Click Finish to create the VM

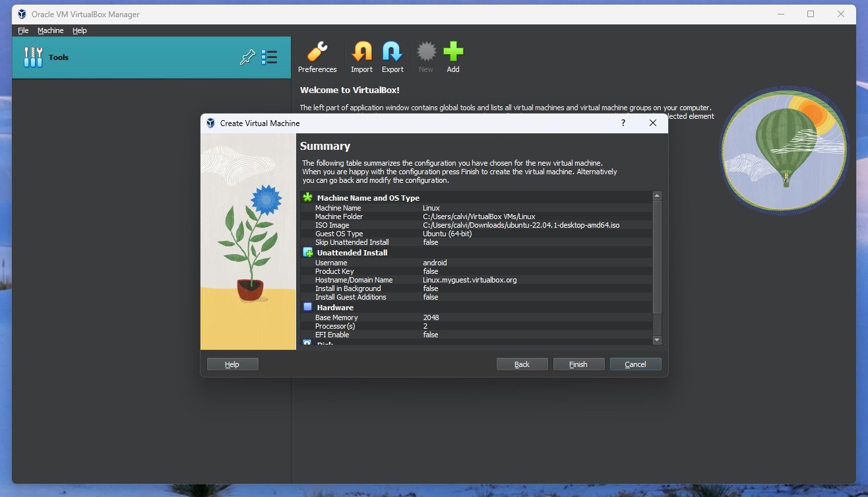coord(578,364)
